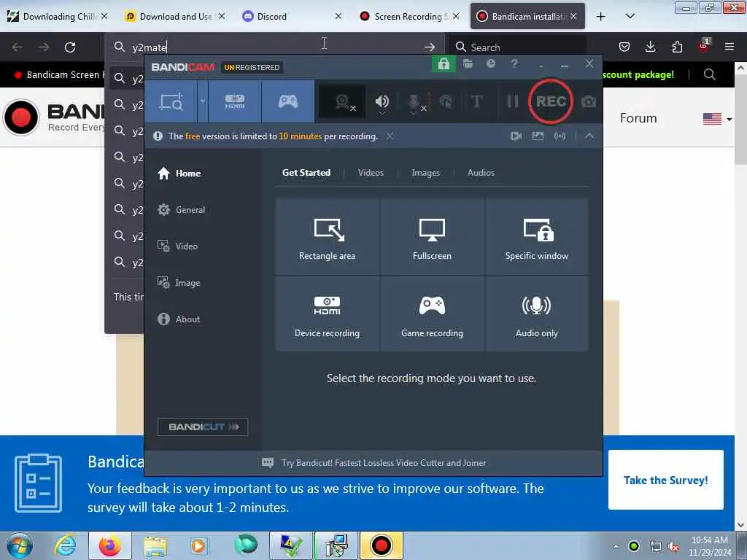Open output folder icon in Bandicam title bar

[x=468, y=64]
